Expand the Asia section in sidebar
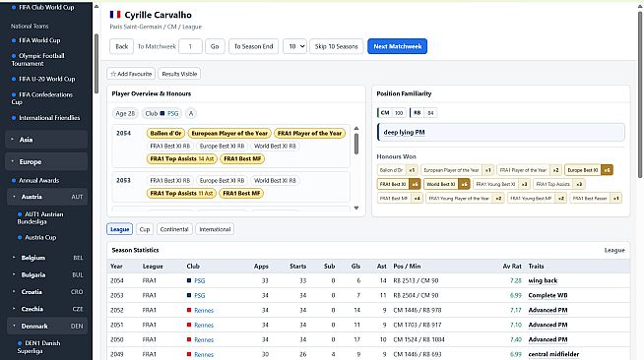Screen dimensions: 644x360 pos(46,140)
